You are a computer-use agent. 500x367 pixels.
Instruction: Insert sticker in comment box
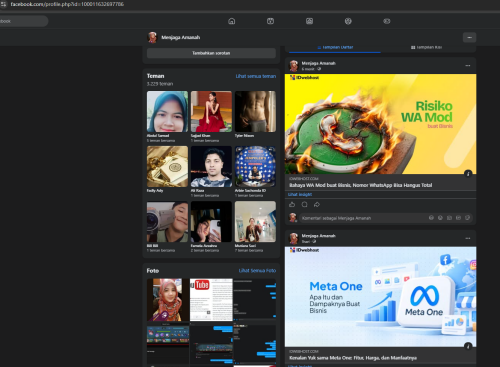pos(467,218)
